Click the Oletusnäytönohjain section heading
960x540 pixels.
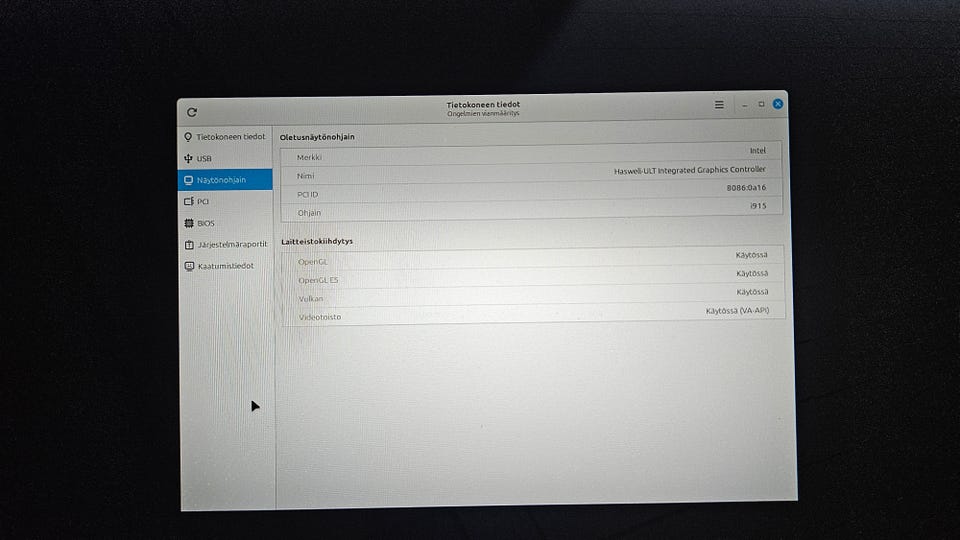point(317,137)
